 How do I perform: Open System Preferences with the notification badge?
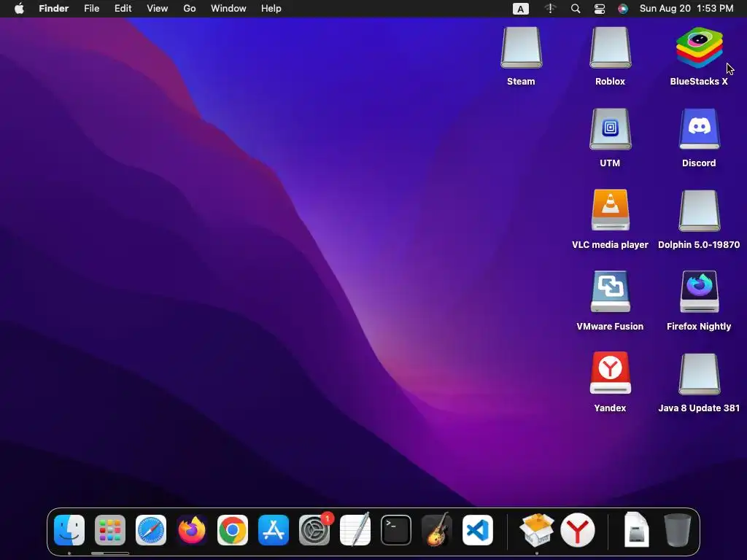pos(314,530)
